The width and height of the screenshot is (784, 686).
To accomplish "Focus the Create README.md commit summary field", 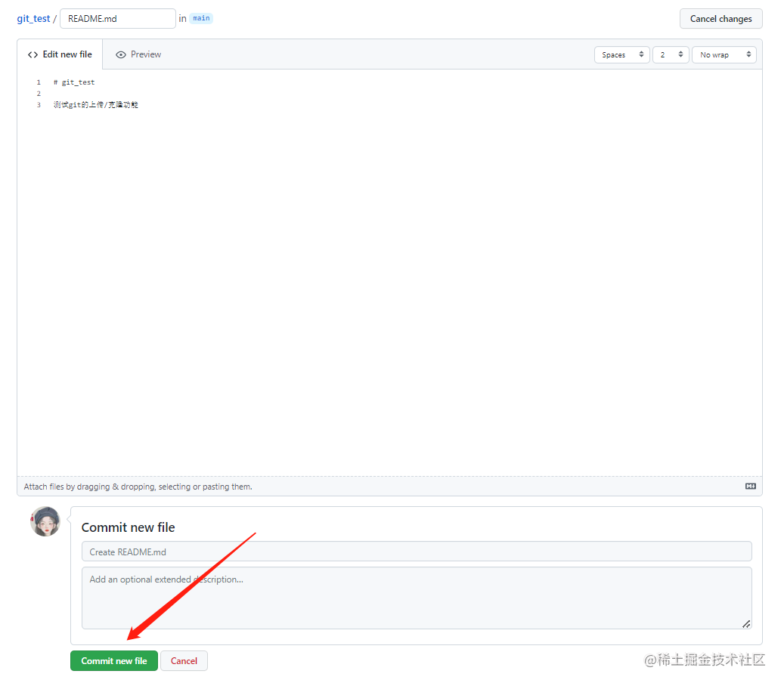I will [416, 552].
